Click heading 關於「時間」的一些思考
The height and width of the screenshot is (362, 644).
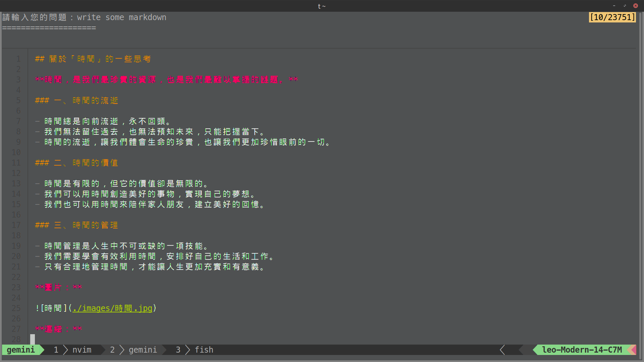(100, 59)
